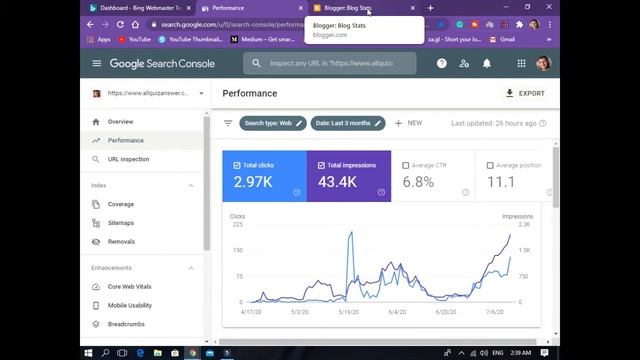Click the Last updated info icon
Screen dimensions: 640x360
pos(542,123)
